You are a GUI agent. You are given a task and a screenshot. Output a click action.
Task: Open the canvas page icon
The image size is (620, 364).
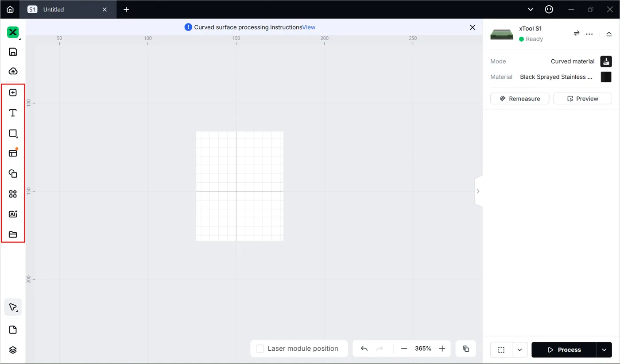(x=13, y=330)
